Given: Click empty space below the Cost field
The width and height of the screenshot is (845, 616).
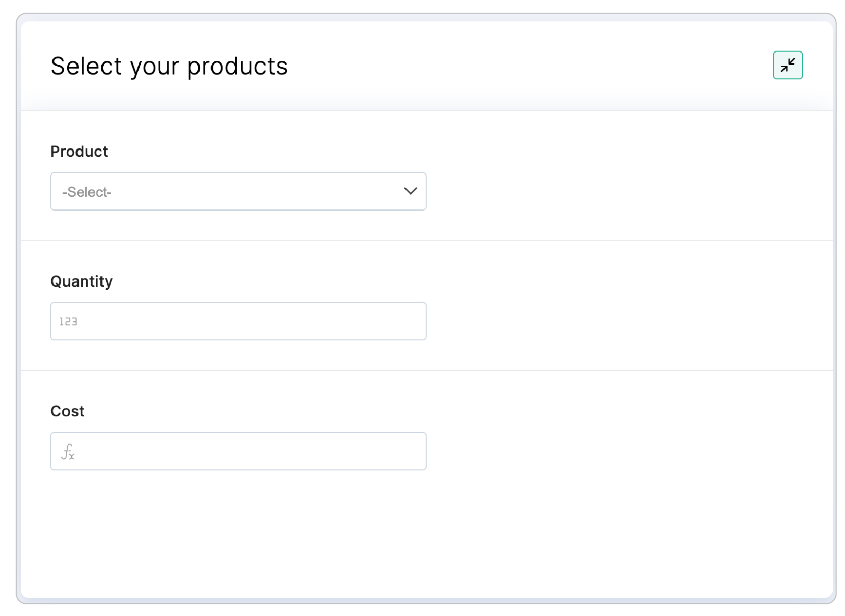Looking at the screenshot, I should click(x=238, y=531).
